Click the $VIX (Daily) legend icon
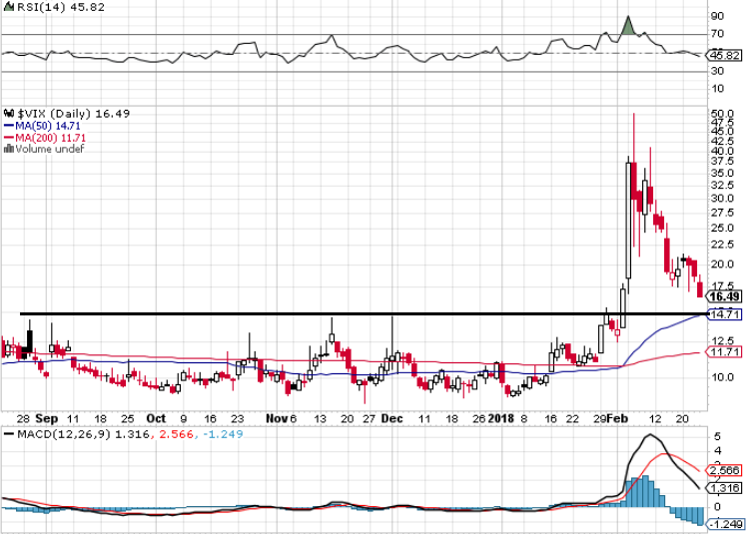Viewport: 756px width, 534px height. pos(7,114)
